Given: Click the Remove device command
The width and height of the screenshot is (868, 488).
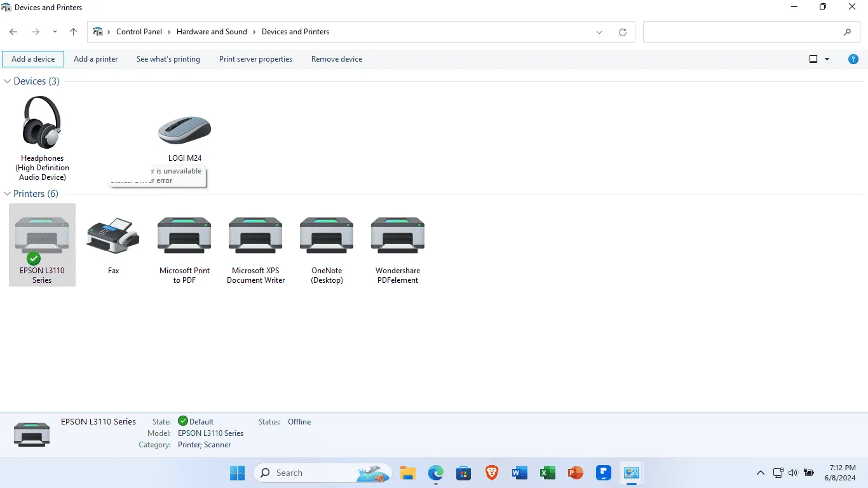Looking at the screenshot, I should [x=337, y=59].
